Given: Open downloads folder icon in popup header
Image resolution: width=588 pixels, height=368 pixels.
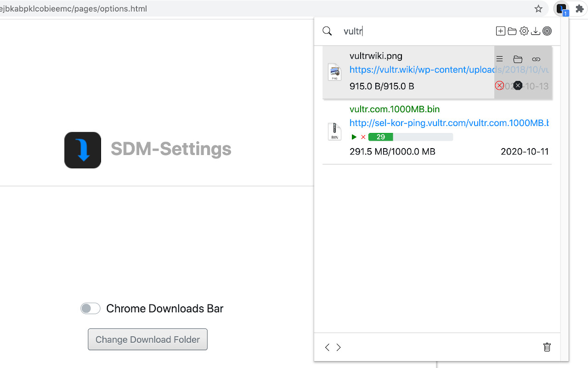Looking at the screenshot, I should [512, 31].
